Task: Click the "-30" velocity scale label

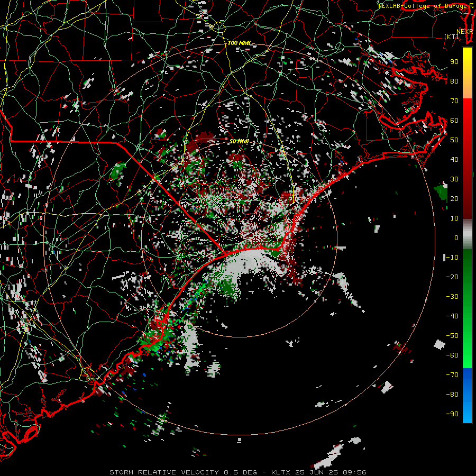Action: click(x=452, y=297)
